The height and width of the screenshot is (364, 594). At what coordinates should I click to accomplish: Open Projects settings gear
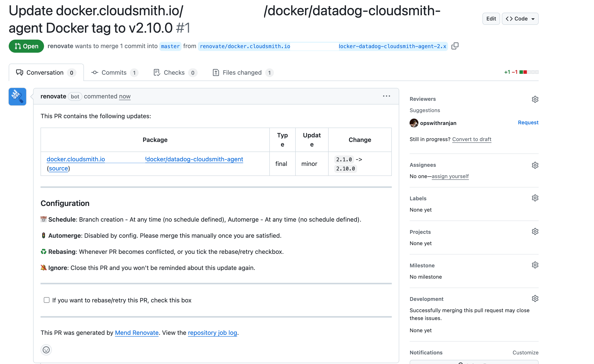535,231
